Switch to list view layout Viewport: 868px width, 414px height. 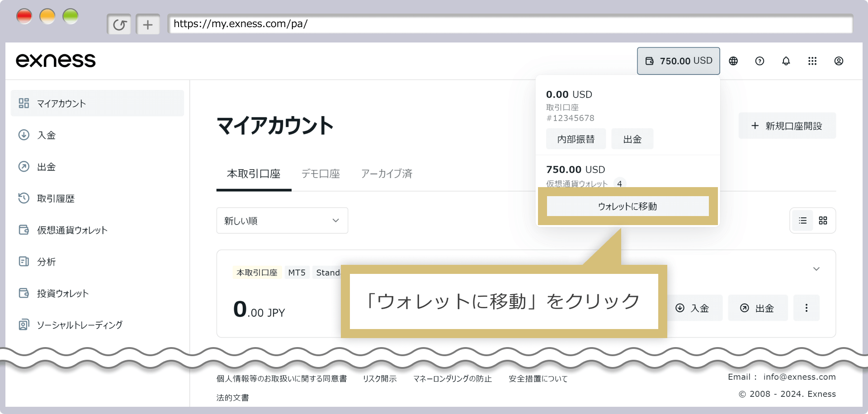coord(803,221)
